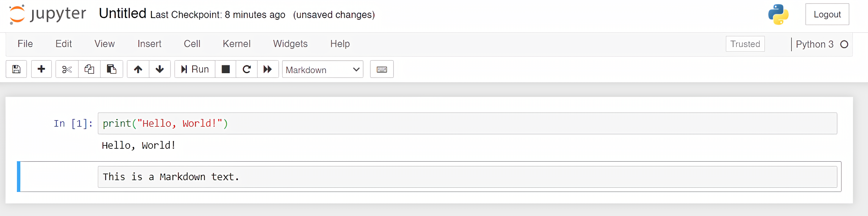This screenshot has height=216, width=868.
Task: Save the notebook using the save icon
Action: (x=16, y=69)
